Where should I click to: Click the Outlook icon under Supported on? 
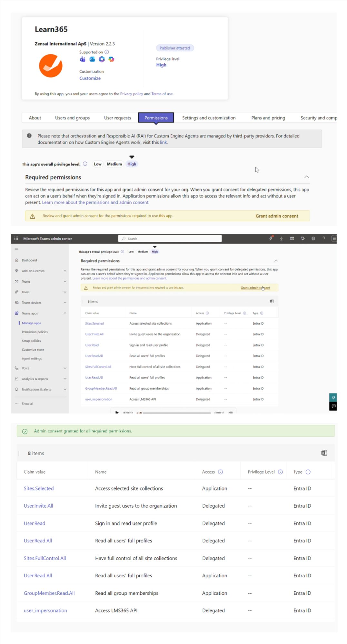(92, 59)
